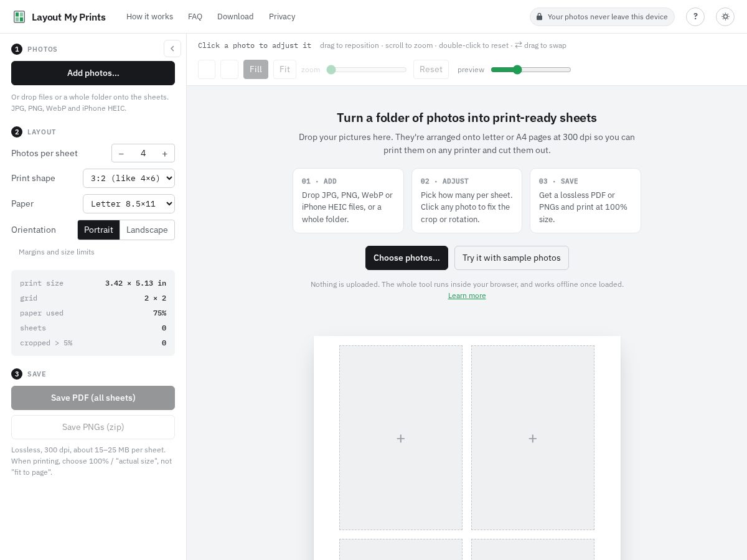Screen dimensions: 747x560
Task: Click the step 3 SAVE heading badge
Action: [17, 374]
